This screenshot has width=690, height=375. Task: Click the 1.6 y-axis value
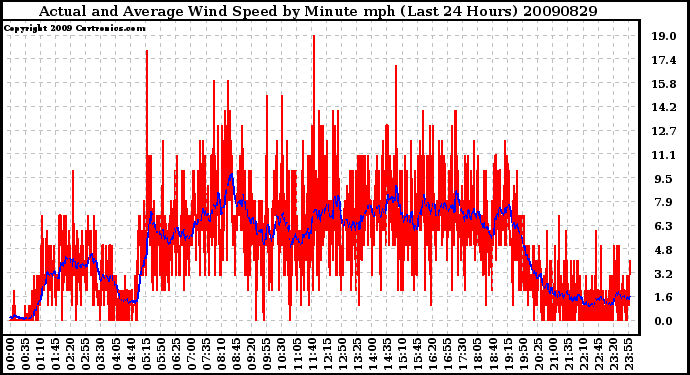(664, 298)
